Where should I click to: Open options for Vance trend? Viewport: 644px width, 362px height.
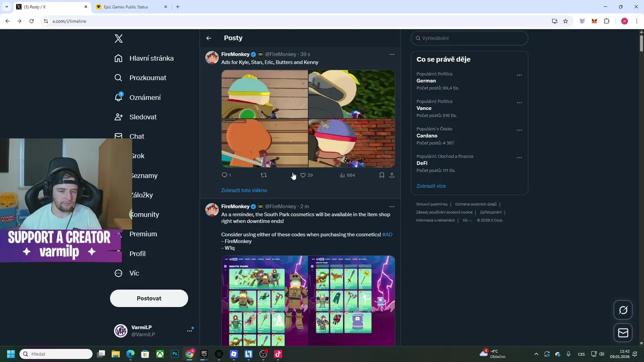(519, 103)
